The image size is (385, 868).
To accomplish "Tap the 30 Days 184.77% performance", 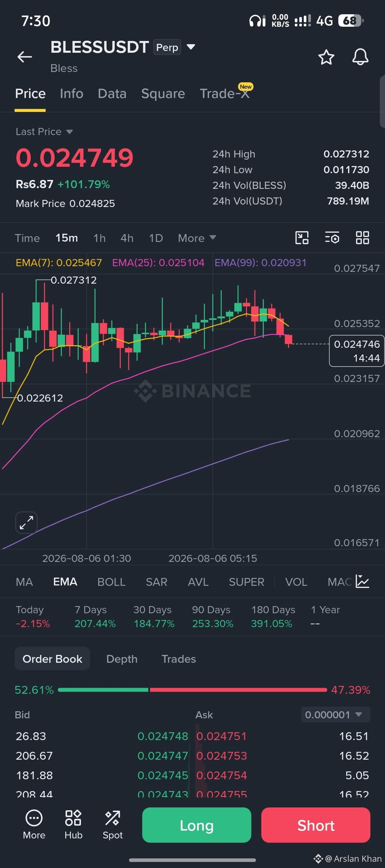I will point(154,616).
